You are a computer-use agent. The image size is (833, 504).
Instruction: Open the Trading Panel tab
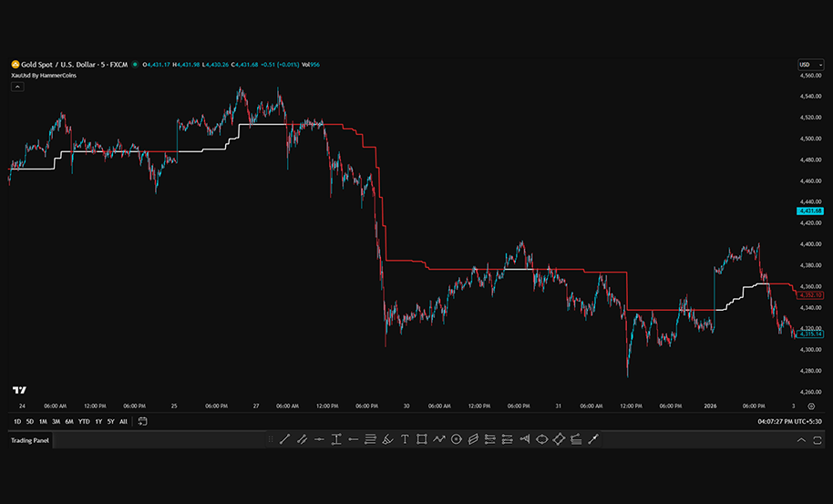(x=30, y=440)
